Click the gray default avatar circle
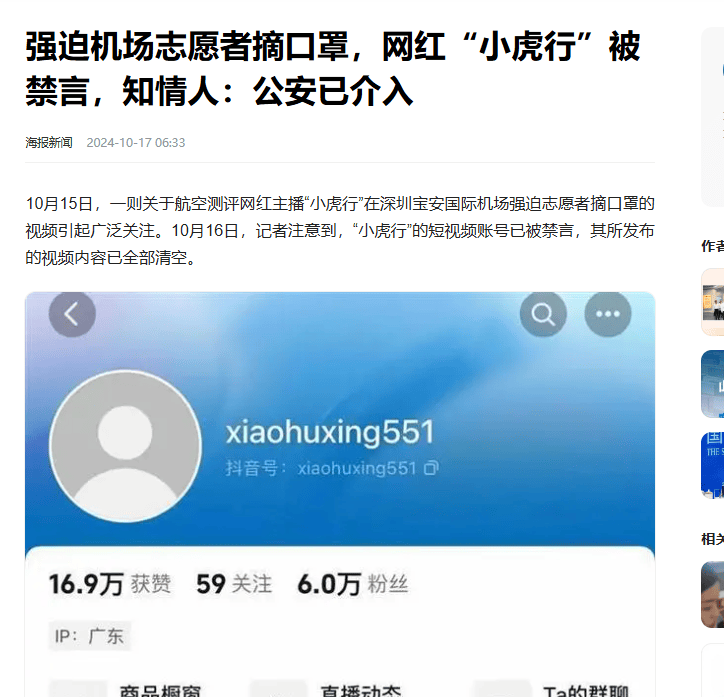724x697 pixels. coord(125,446)
